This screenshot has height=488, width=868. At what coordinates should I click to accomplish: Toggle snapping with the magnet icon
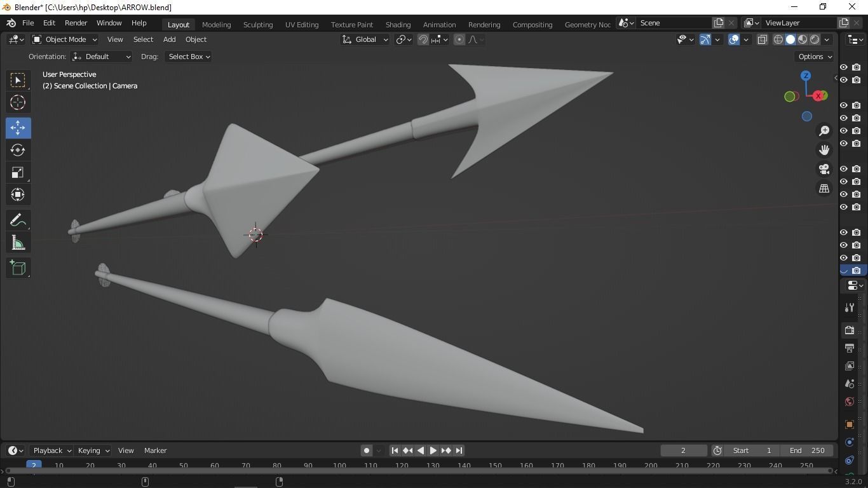coord(423,39)
